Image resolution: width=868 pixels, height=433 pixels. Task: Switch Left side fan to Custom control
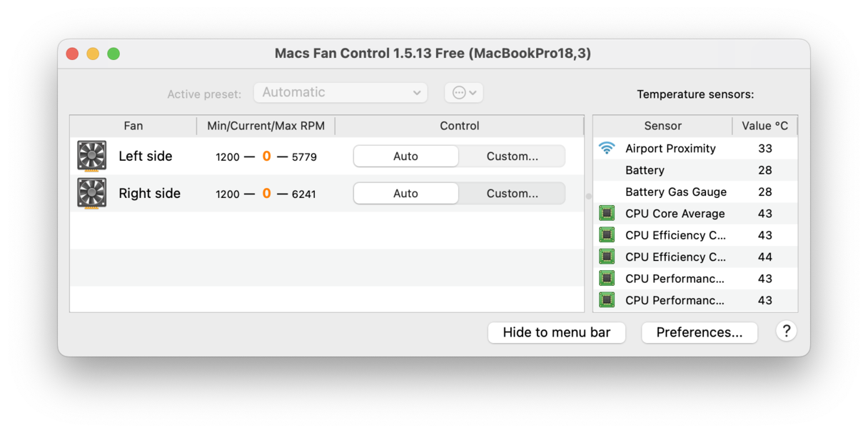pyautogui.click(x=511, y=156)
